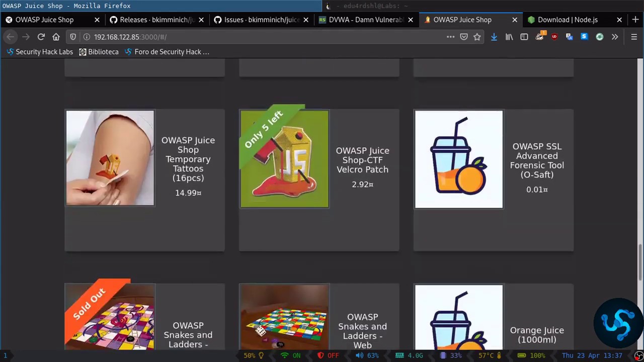Open the Library bookshelf icon
Screen dimensions: 644x362
tap(509, 37)
